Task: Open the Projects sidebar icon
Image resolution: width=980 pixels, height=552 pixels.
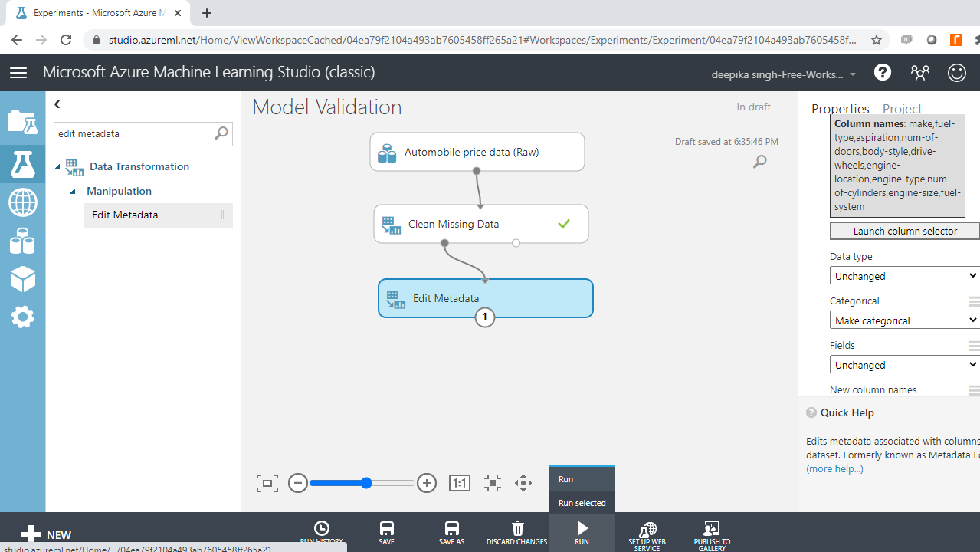Action: 22,122
